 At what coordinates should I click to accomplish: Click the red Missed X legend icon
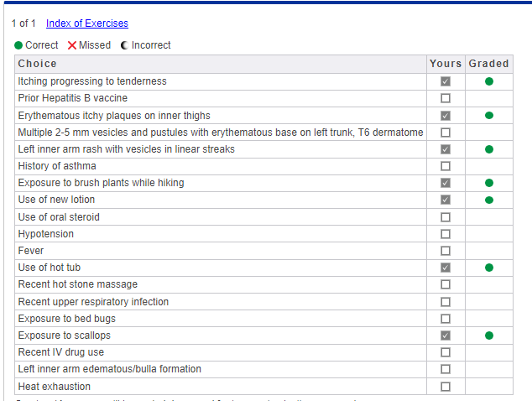(x=72, y=45)
